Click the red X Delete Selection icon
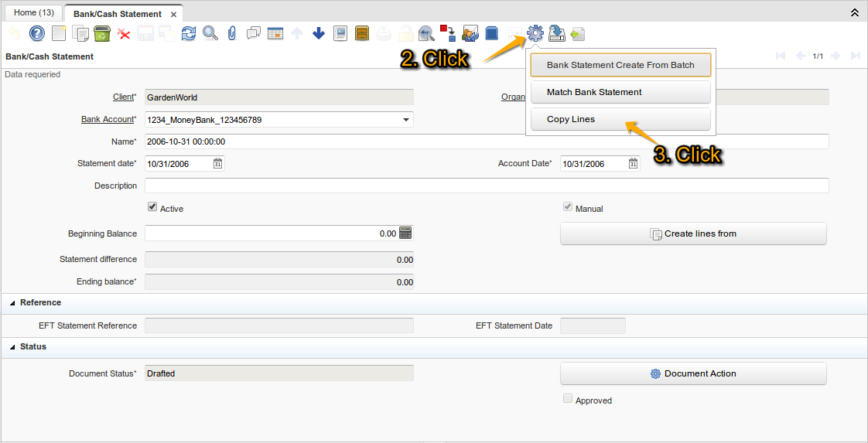This screenshot has width=868, height=443. coord(124,34)
